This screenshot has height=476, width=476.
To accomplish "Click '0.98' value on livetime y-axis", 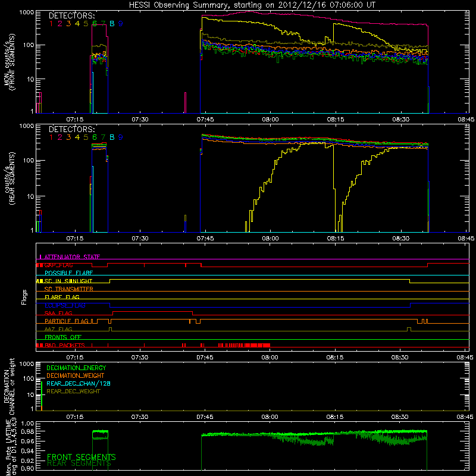I will click(27, 432).
